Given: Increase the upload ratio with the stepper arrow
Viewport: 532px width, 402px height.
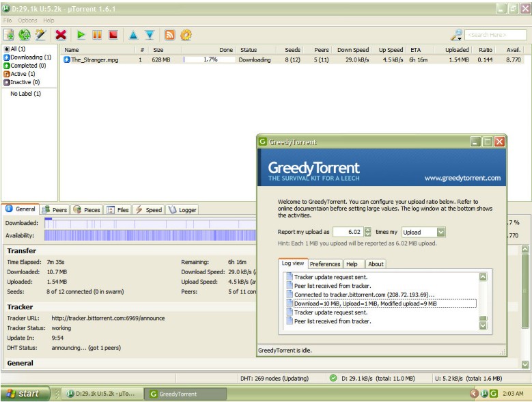Looking at the screenshot, I should [368, 230].
